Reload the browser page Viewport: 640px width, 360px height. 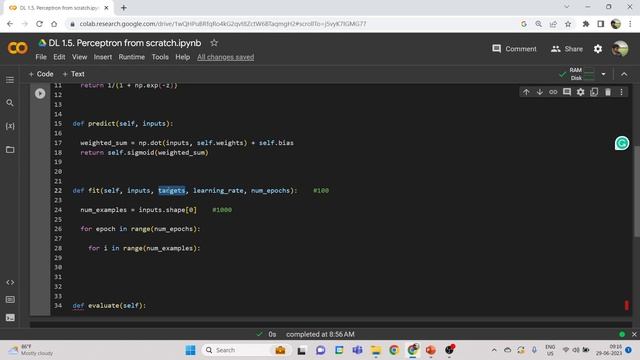(39, 24)
